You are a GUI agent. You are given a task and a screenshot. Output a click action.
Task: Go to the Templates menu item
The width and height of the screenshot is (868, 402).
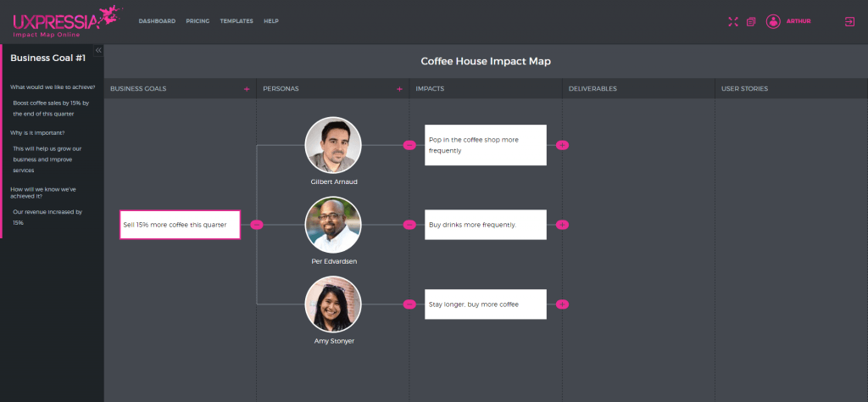coord(236,21)
